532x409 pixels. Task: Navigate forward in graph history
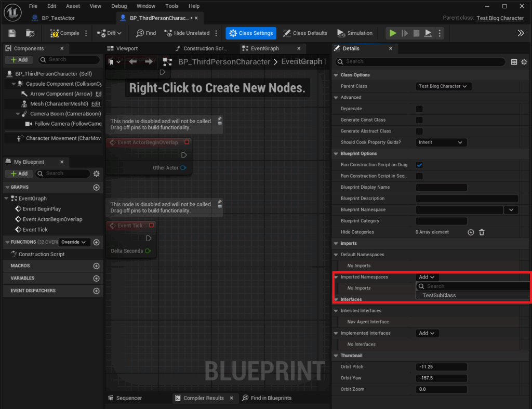149,61
